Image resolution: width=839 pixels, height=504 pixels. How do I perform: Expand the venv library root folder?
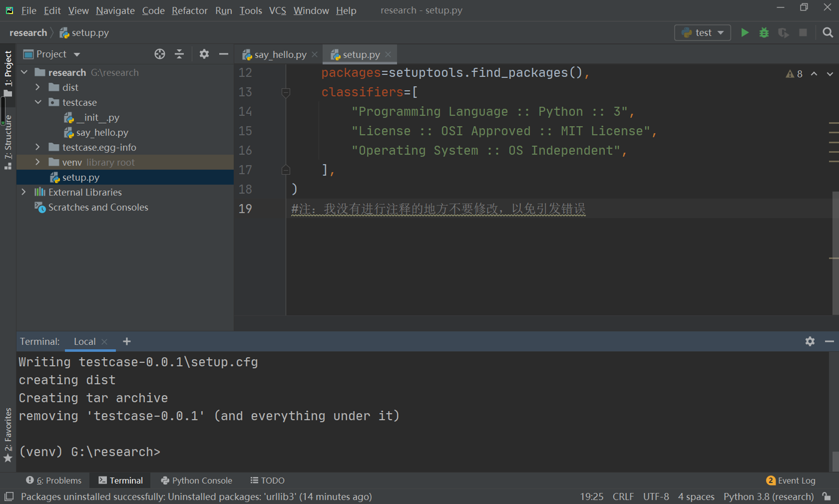38,162
